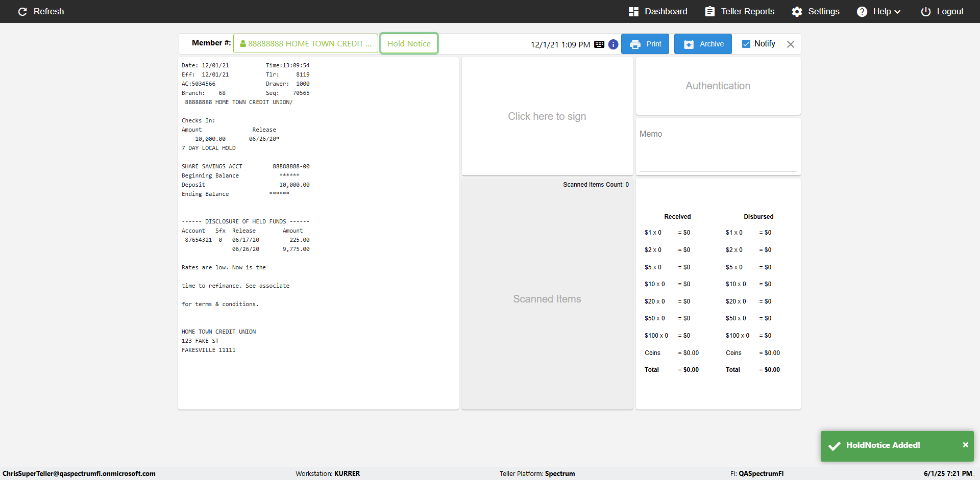Click the blue info icon
The width and height of the screenshot is (980, 480).
(x=613, y=44)
